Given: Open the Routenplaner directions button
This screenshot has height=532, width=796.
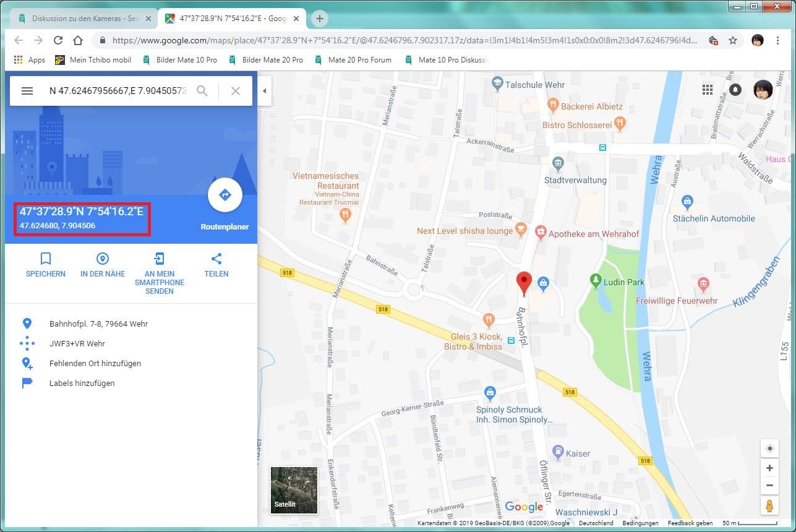Looking at the screenshot, I should [x=225, y=195].
